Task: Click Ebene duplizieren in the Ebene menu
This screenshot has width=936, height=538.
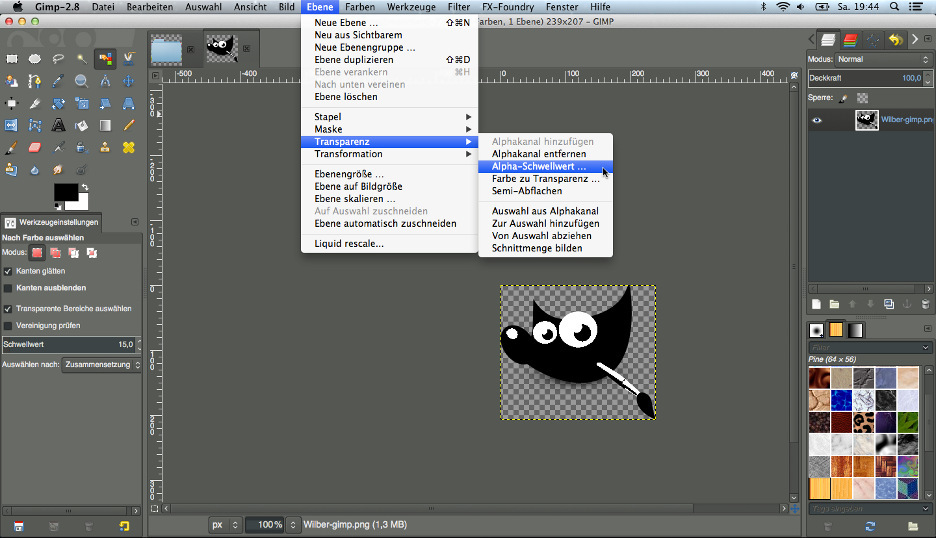Action: pos(389,60)
